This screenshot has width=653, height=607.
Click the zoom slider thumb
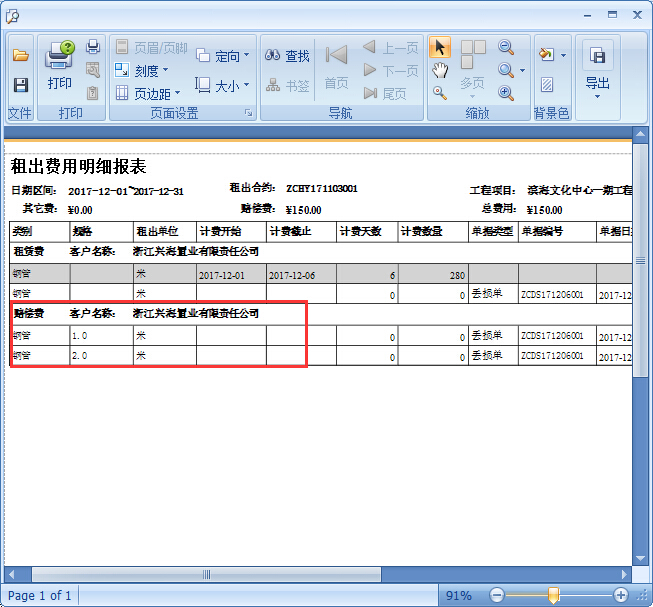(x=553, y=595)
